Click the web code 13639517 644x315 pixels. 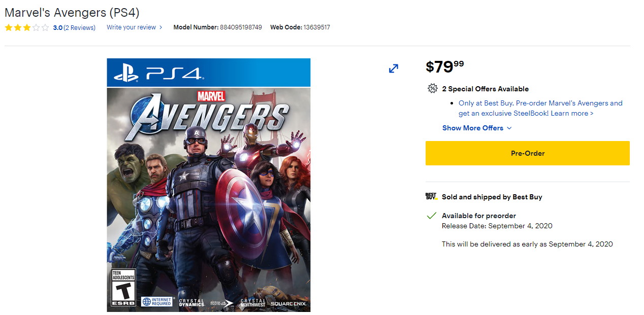click(317, 27)
